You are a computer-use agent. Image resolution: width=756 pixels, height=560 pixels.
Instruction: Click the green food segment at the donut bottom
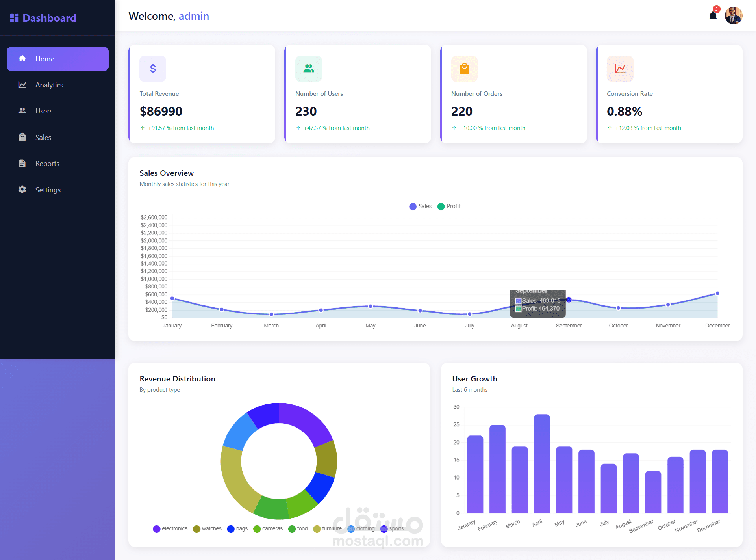click(271, 508)
